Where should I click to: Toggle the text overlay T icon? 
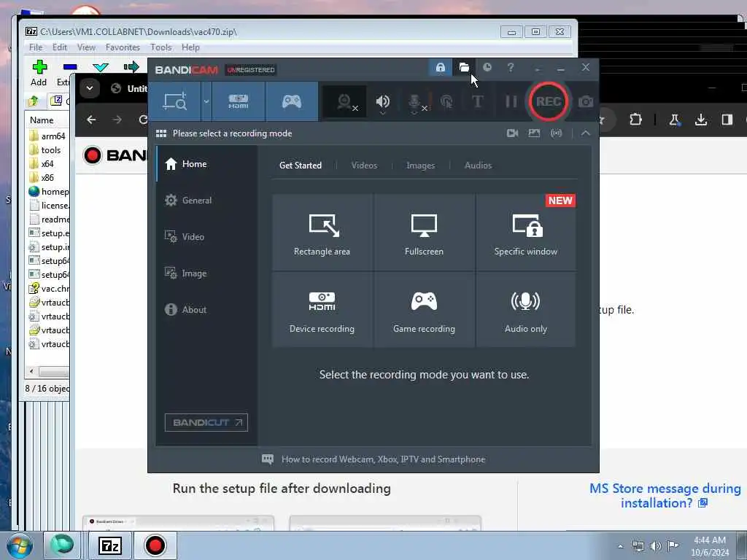477,101
